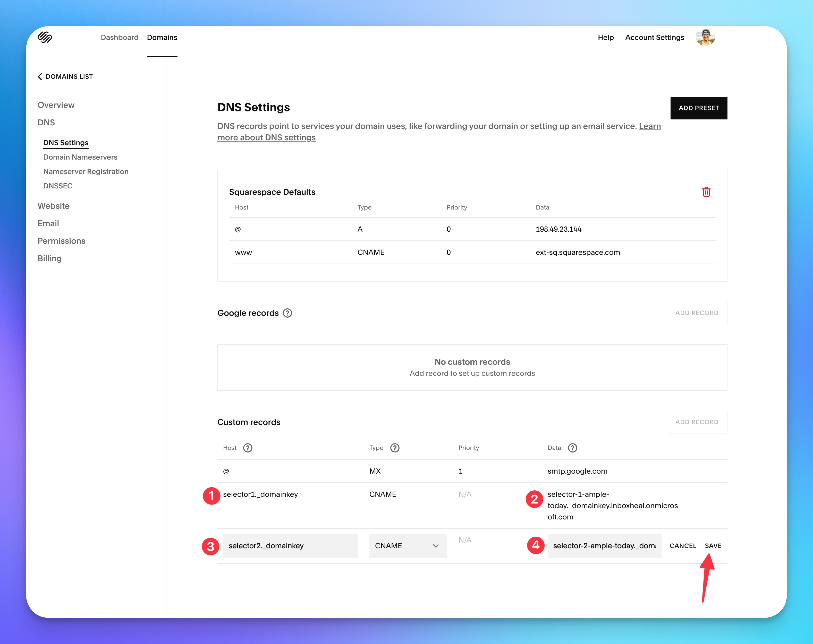The height and width of the screenshot is (644, 813).
Task: Click the Host column help icon
Action: pos(248,448)
